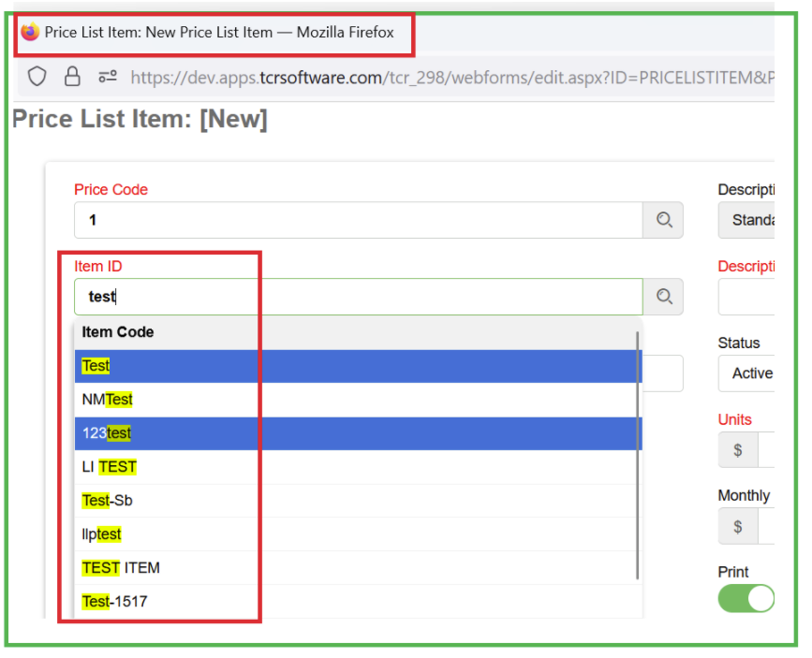Click the dollar sign beside Units field
The image size is (812, 658).
[738, 450]
